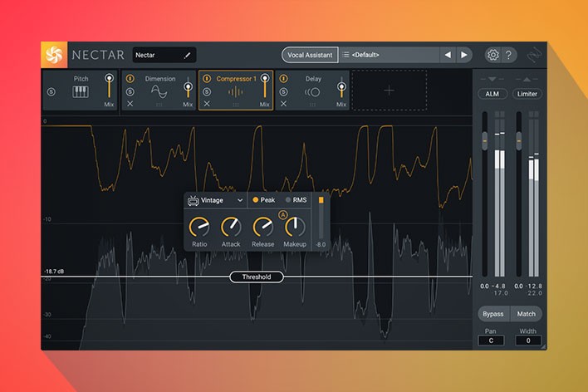
Task: Click the Vocal Assistant button
Action: [x=309, y=55]
